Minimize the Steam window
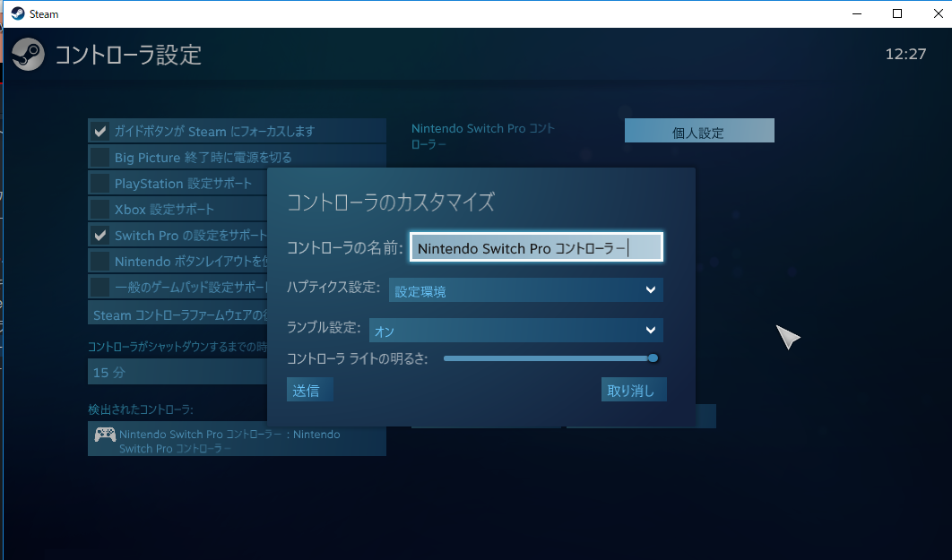The height and width of the screenshot is (560, 952). point(857,13)
